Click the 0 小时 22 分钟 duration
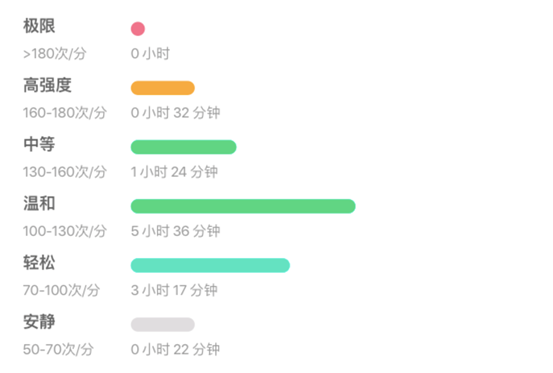This screenshot has width=553, height=373. [x=175, y=350]
